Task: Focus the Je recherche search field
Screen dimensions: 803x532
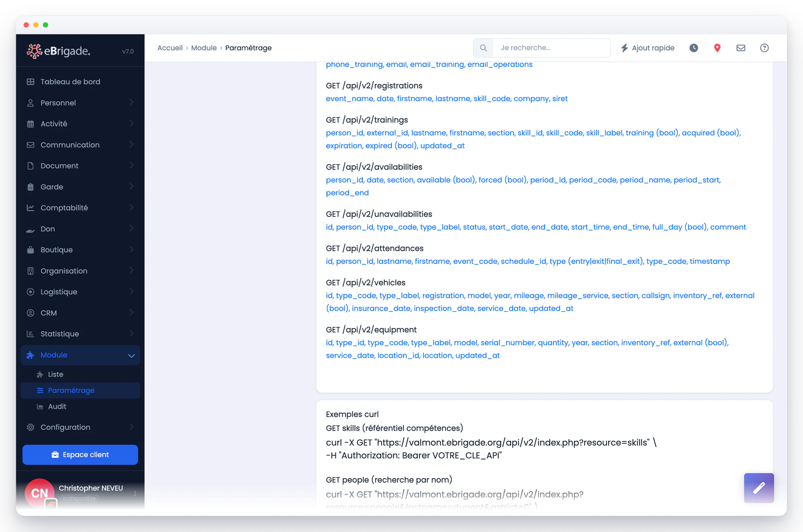Action: click(x=552, y=48)
